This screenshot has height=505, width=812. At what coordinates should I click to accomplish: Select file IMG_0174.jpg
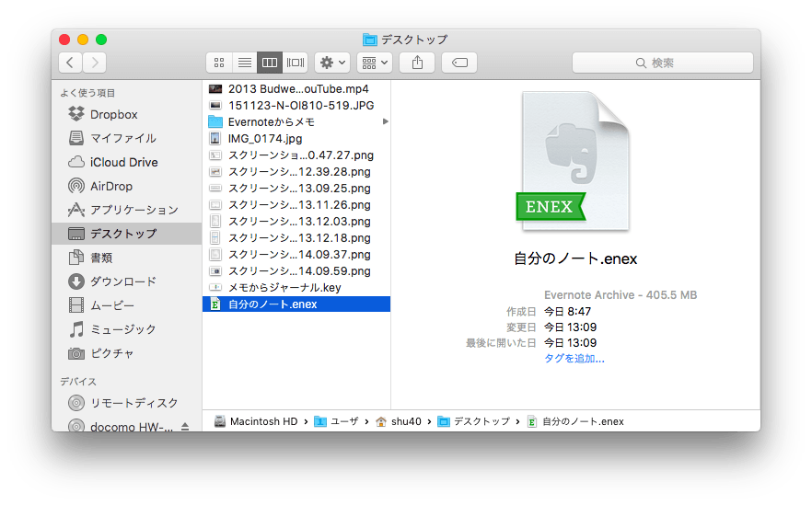pyautogui.click(x=296, y=139)
